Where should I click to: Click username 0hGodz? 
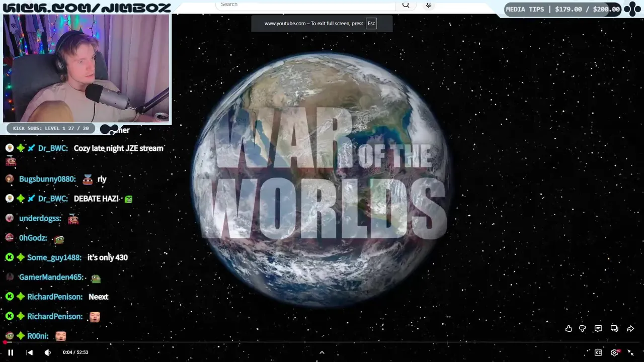[33, 238]
